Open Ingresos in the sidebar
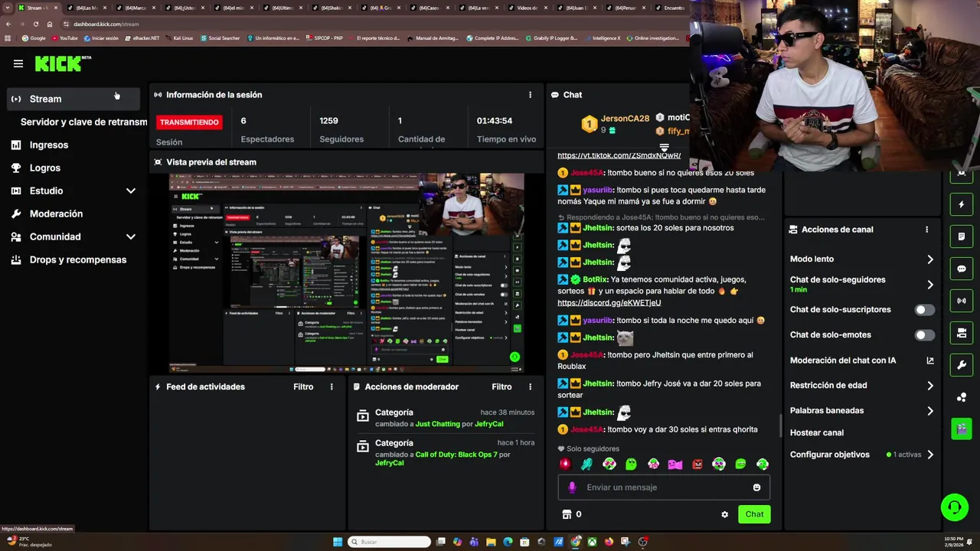Screen dimensions: 980x551 [x=49, y=145]
